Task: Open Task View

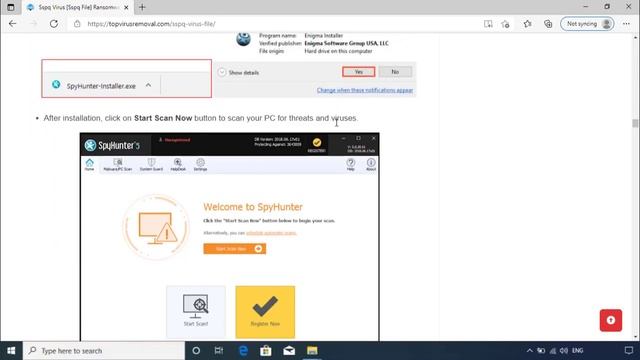Action: tap(219, 351)
